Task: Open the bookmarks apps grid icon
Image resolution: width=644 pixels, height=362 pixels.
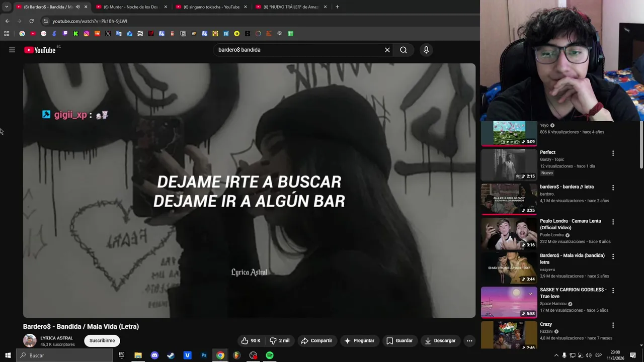Action: [x=7, y=34]
